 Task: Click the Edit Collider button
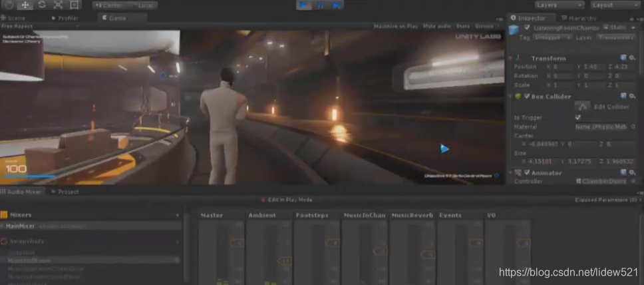(582, 107)
